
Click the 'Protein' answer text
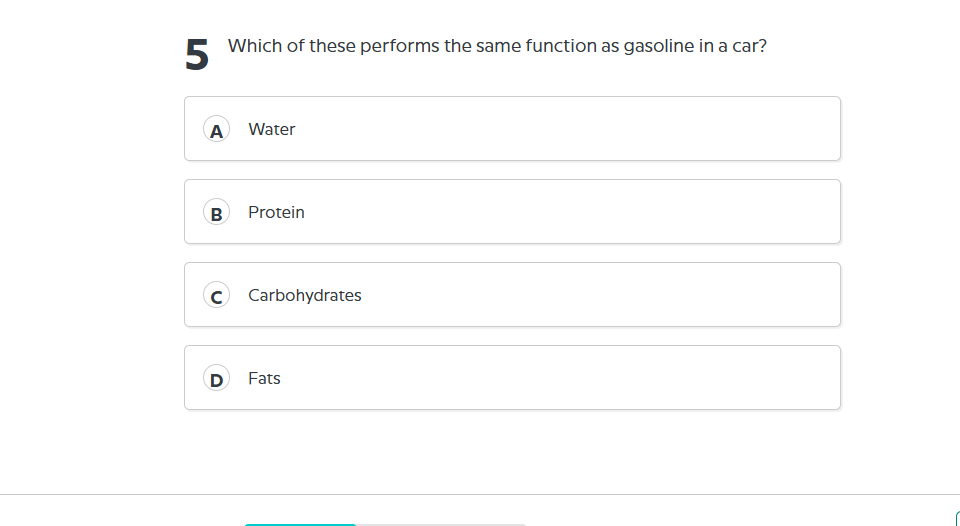click(276, 212)
